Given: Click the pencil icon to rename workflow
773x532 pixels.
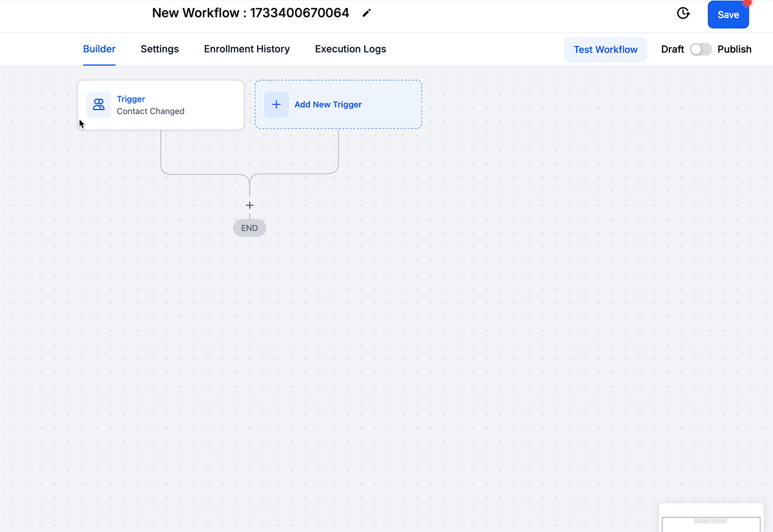Looking at the screenshot, I should point(367,13).
